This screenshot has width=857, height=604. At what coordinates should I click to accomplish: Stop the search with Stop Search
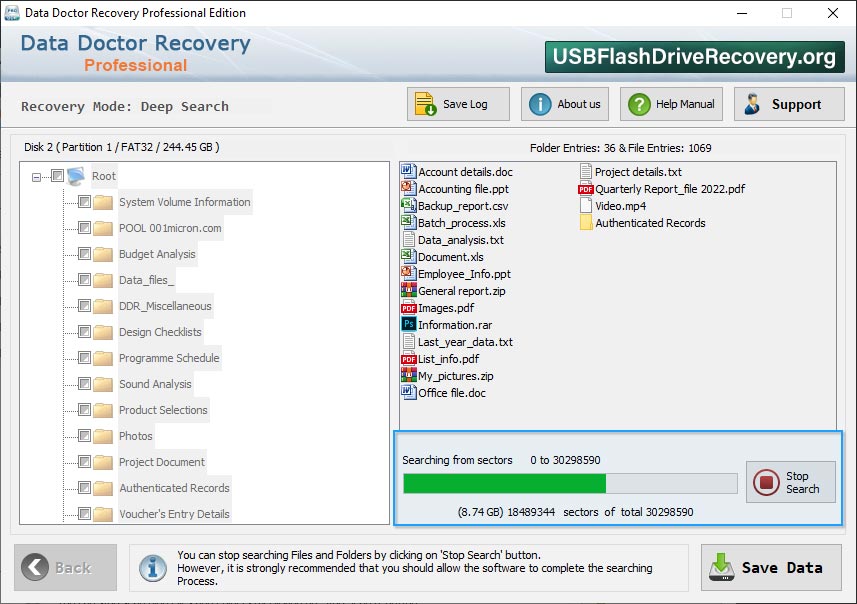point(791,482)
